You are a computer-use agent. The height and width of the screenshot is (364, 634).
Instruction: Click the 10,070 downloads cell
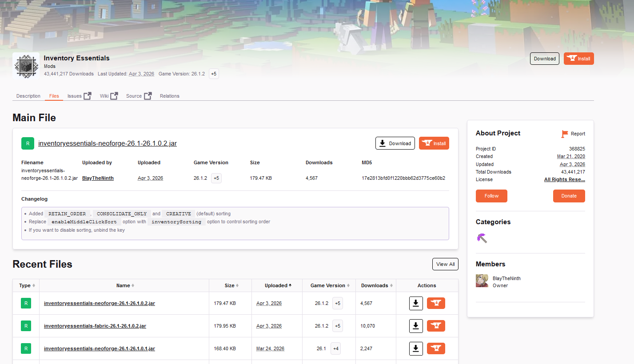pos(367,326)
